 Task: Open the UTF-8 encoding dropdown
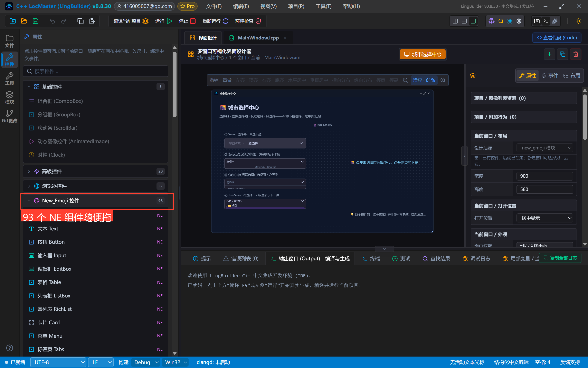point(58,362)
